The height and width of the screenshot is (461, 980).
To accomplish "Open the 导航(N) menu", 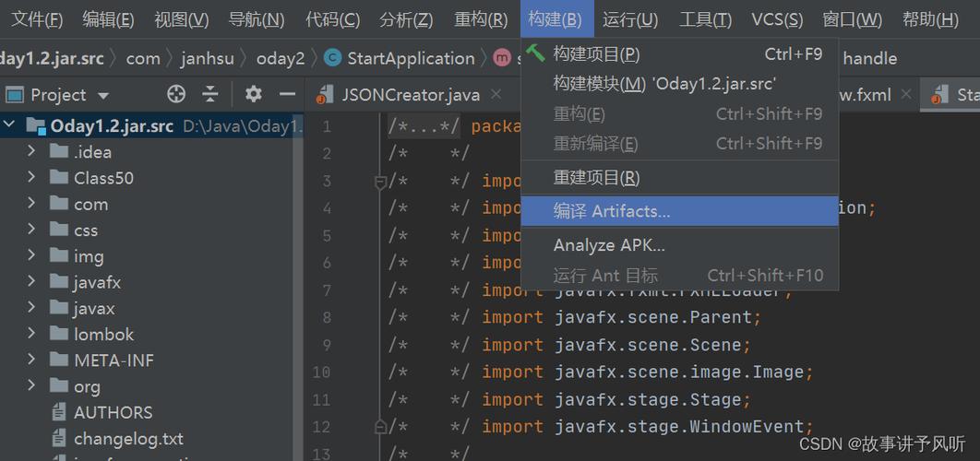I will pos(257,19).
